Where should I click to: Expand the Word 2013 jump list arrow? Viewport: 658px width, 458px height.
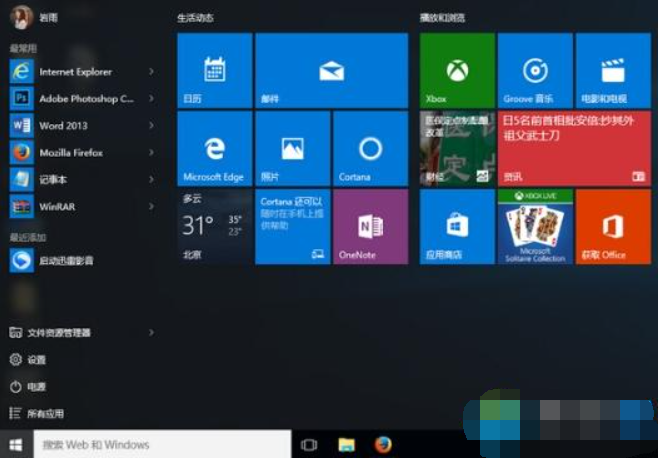(151, 126)
